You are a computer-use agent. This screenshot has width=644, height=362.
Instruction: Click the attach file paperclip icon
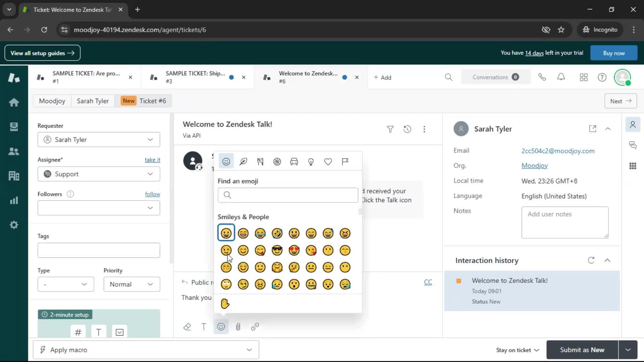tap(238, 327)
